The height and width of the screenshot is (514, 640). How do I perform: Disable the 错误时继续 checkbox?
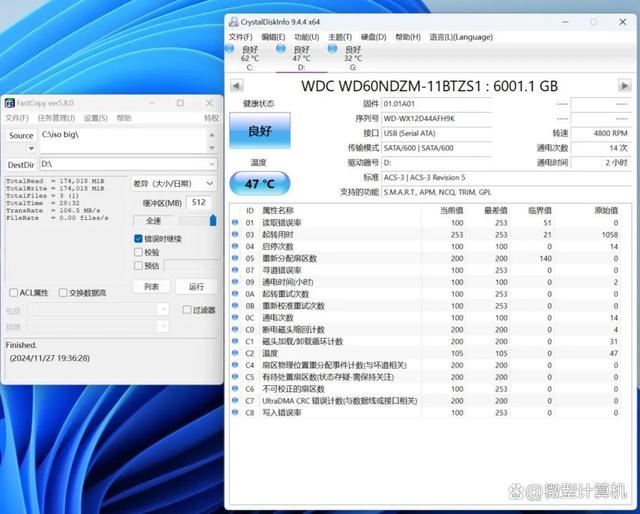point(139,239)
